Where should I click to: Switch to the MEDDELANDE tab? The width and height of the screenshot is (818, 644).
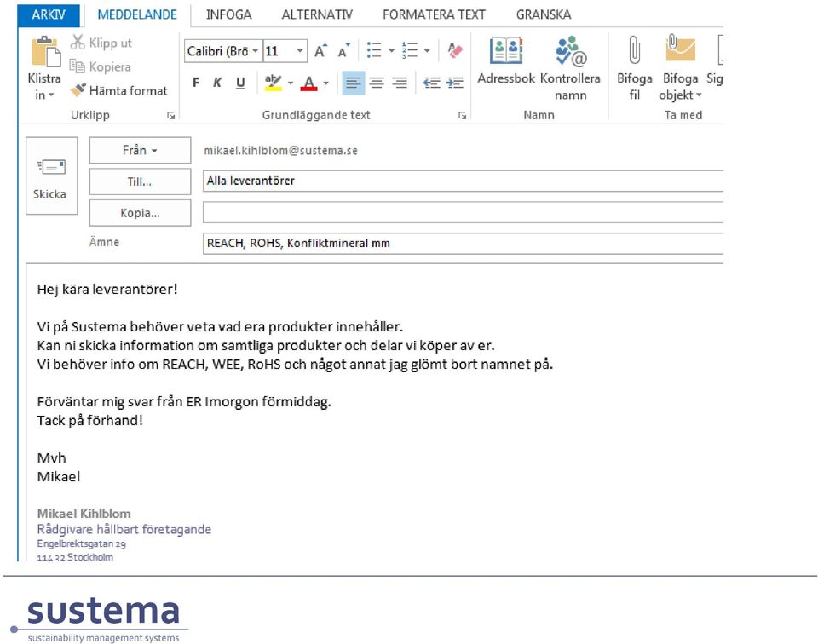click(137, 14)
